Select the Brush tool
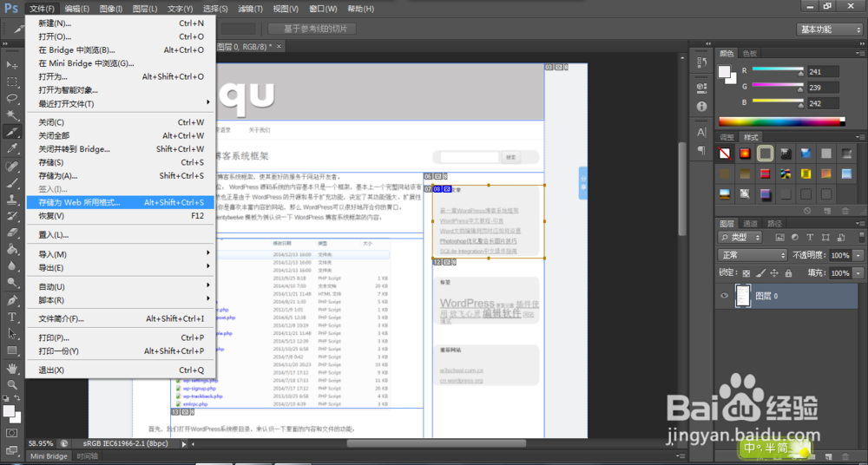Viewport: 868px width, 465px height. 12,183
